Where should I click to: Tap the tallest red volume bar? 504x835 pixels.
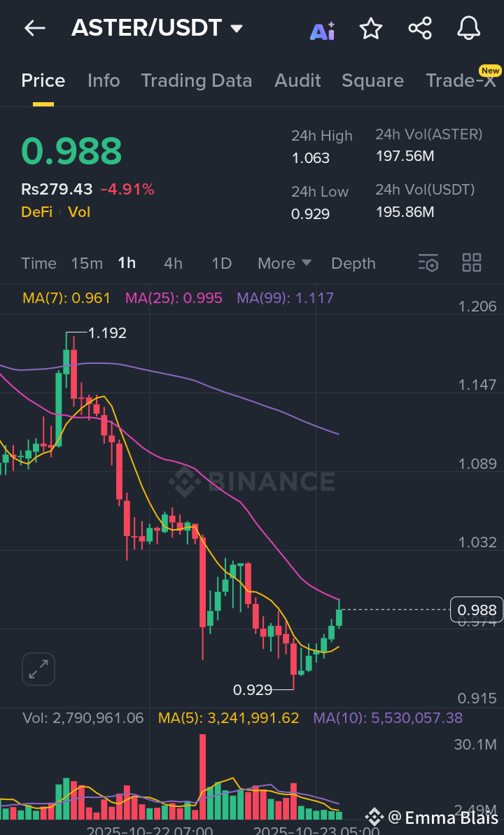[x=202, y=776]
